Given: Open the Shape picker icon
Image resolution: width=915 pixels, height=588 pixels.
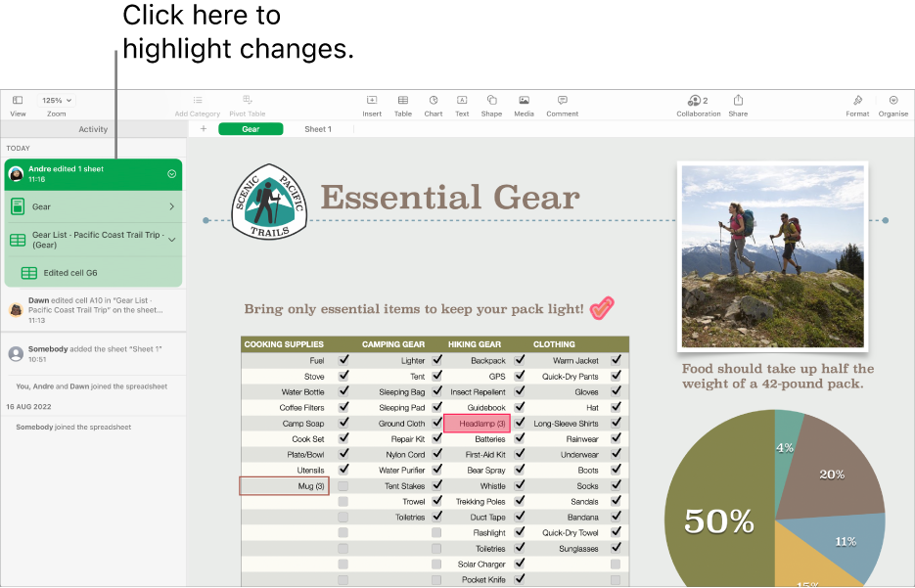Looking at the screenshot, I should click(x=491, y=103).
